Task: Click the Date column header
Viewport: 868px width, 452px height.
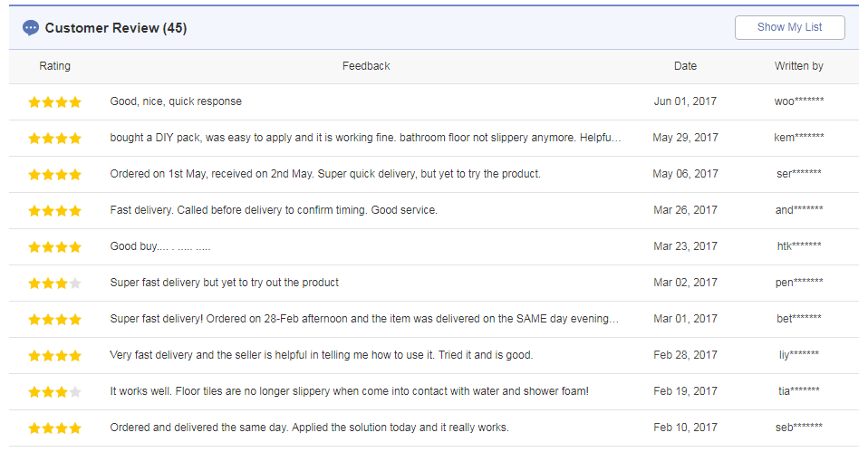Action: pyautogui.click(x=685, y=66)
